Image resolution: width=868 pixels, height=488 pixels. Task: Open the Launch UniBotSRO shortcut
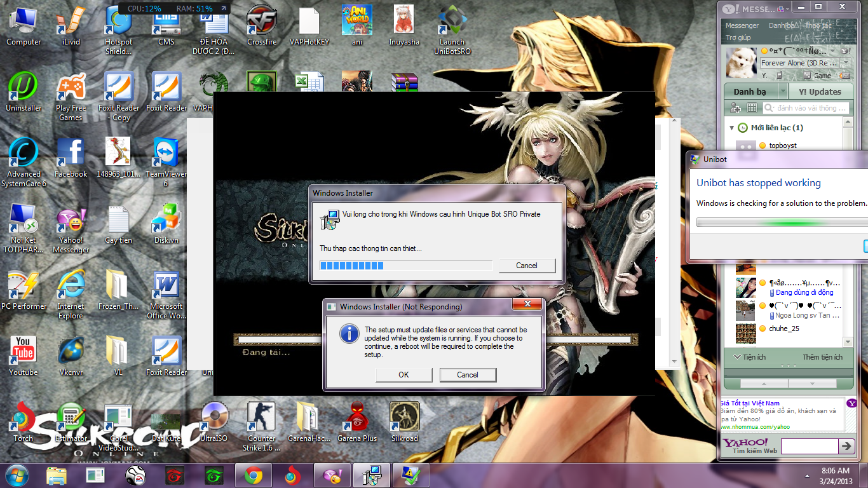[452, 30]
